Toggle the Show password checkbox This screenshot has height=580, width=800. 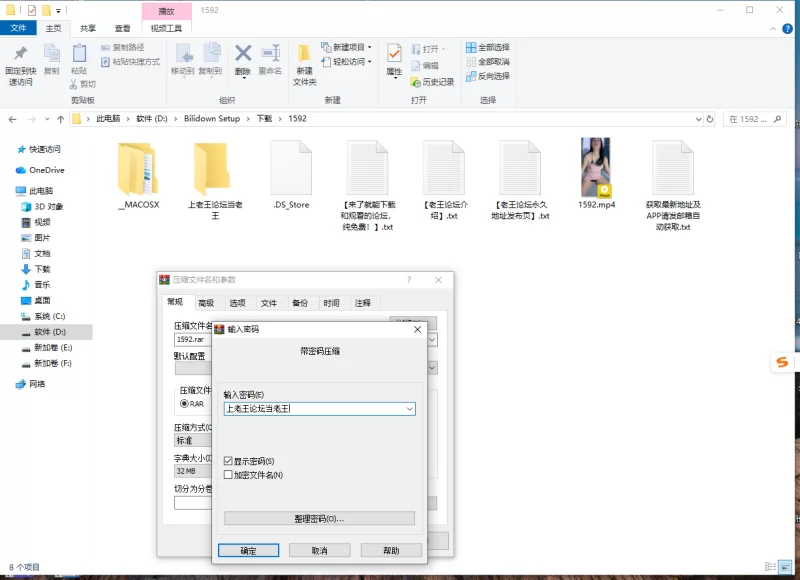[x=228, y=461]
